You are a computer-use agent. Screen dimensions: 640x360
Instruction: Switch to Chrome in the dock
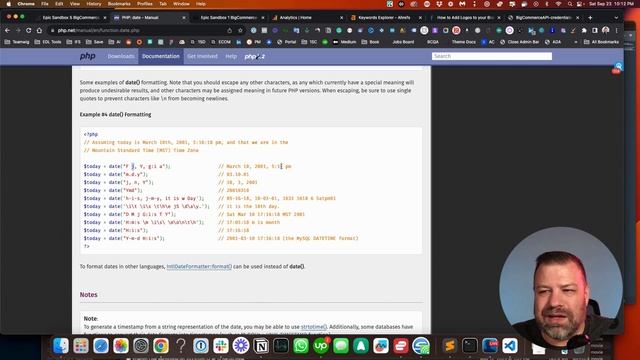(x=161, y=346)
